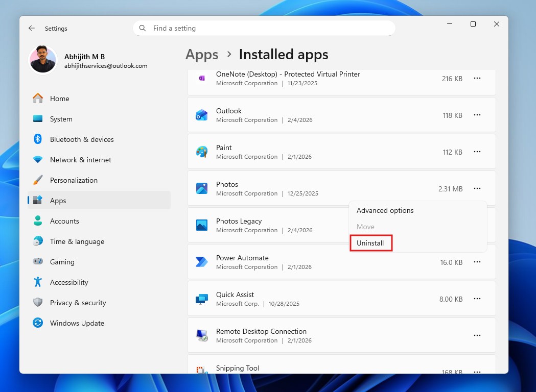Click the user profile picture
The image size is (536, 392).
point(43,60)
